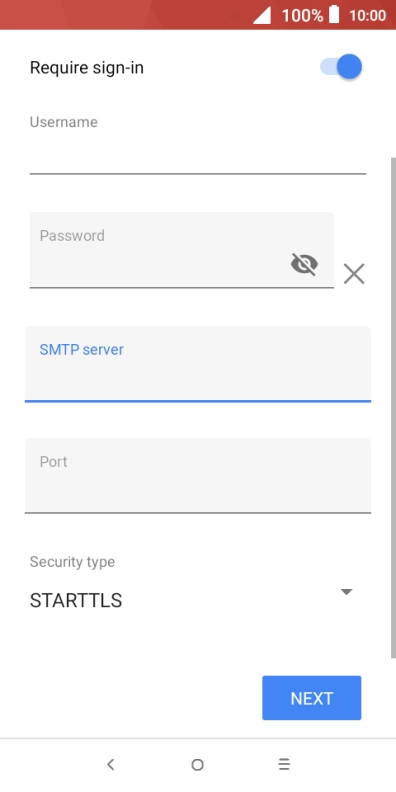Click the vertical scrollbar on right edge

click(x=393, y=408)
